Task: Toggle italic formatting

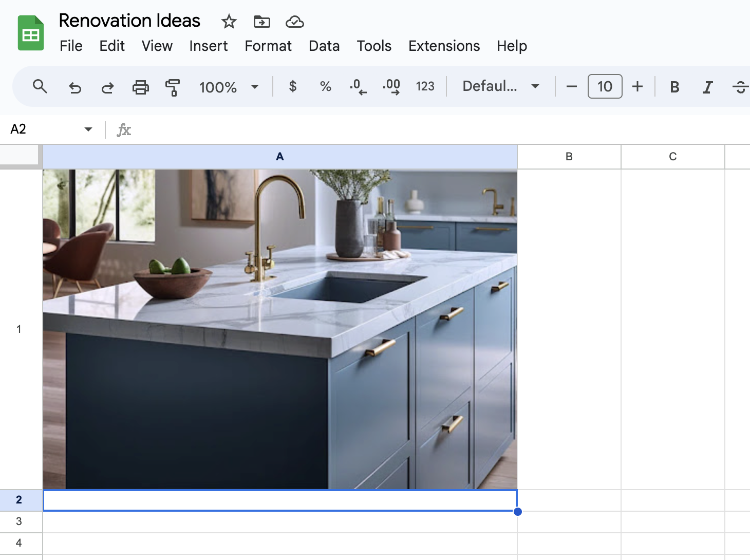Action: (x=707, y=87)
